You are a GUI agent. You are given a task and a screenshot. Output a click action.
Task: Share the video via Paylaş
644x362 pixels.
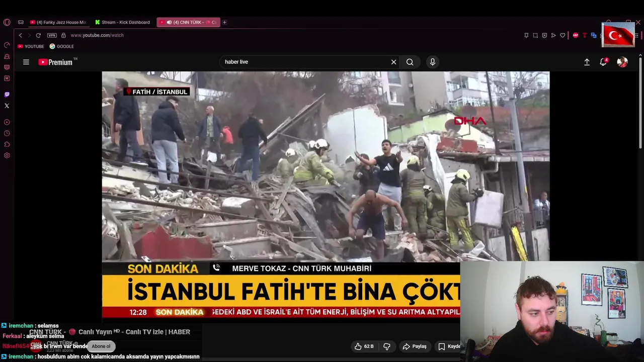point(415,346)
